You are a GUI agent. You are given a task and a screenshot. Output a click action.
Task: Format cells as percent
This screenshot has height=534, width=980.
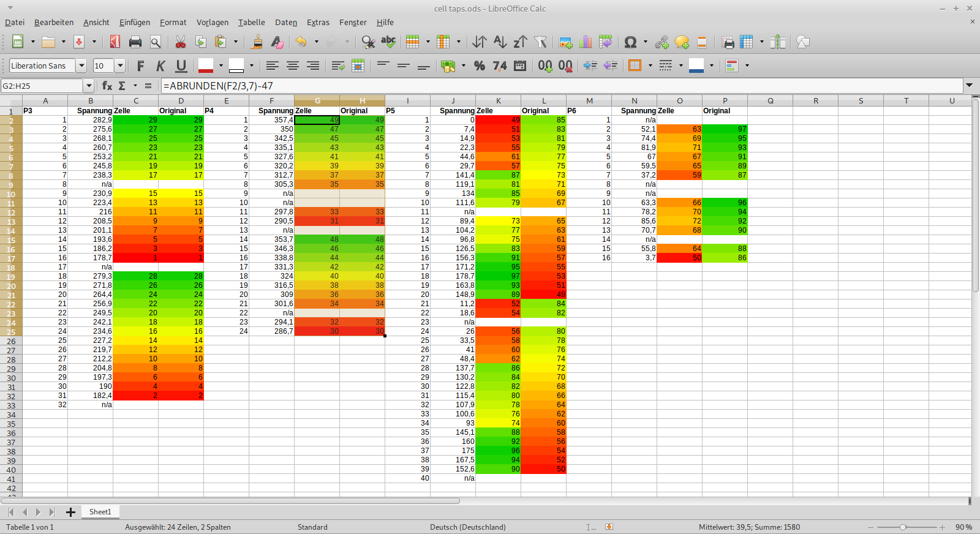[480, 66]
